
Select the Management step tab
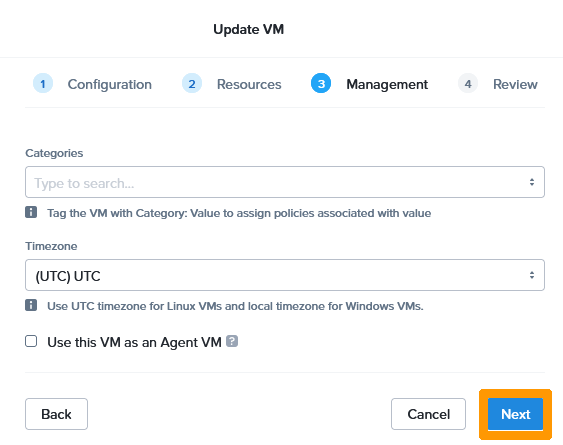[387, 84]
